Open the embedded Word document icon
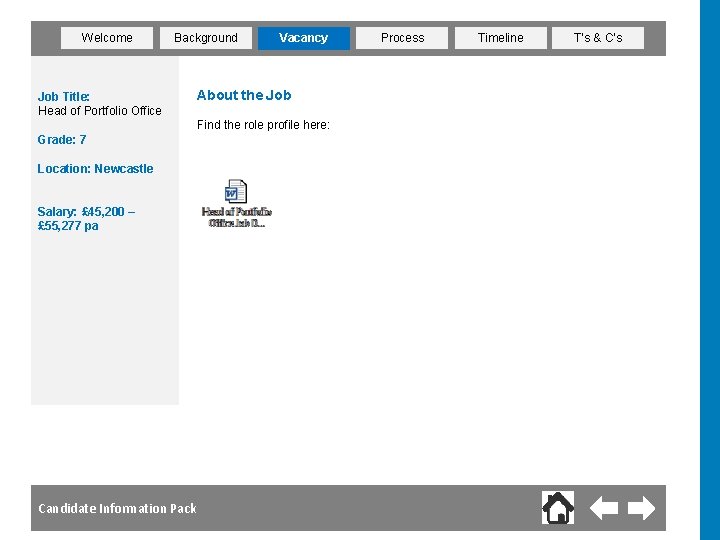Screen dimensions: 720x540 (x=236, y=191)
